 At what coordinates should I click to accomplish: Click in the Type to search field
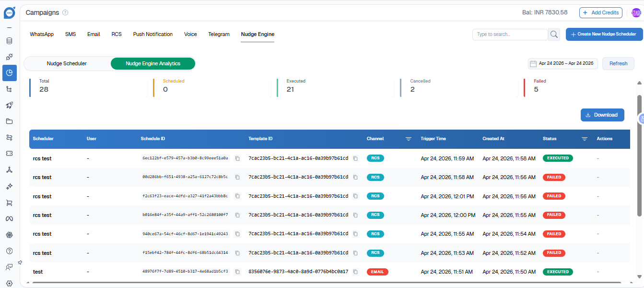click(510, 34)
